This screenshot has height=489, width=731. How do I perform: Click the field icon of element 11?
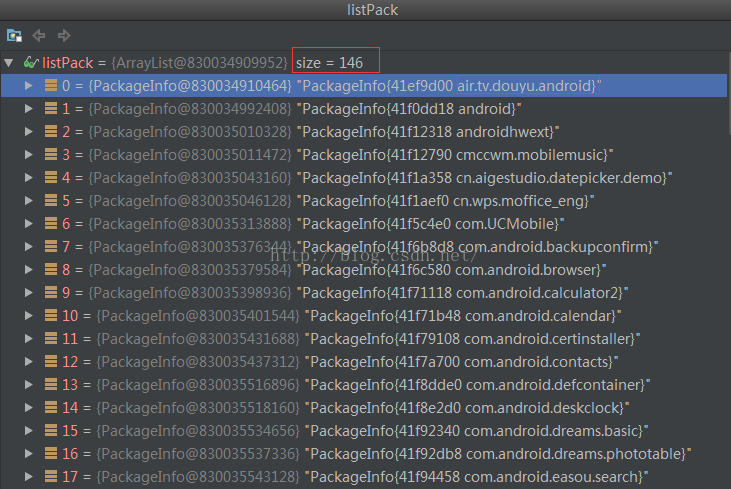click(51, 338)
